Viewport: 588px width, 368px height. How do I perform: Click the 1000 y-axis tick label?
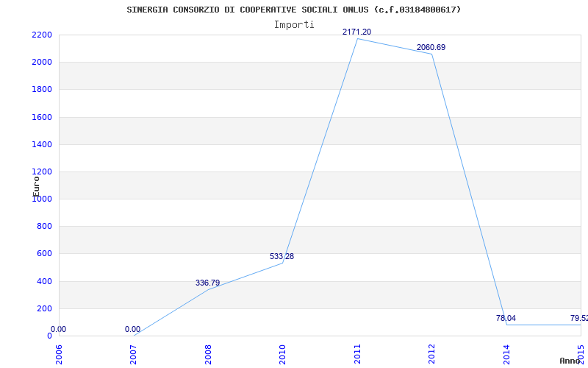click(42, 199)
